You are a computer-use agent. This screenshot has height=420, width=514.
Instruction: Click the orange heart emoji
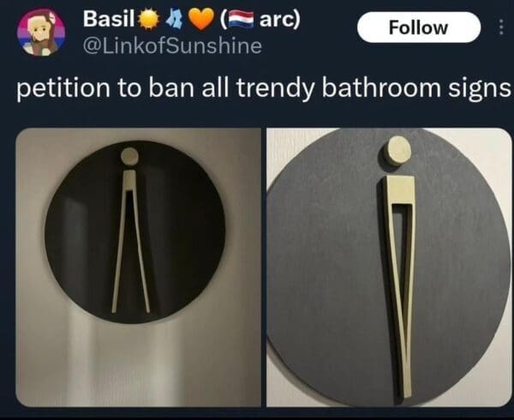point(201,20)
